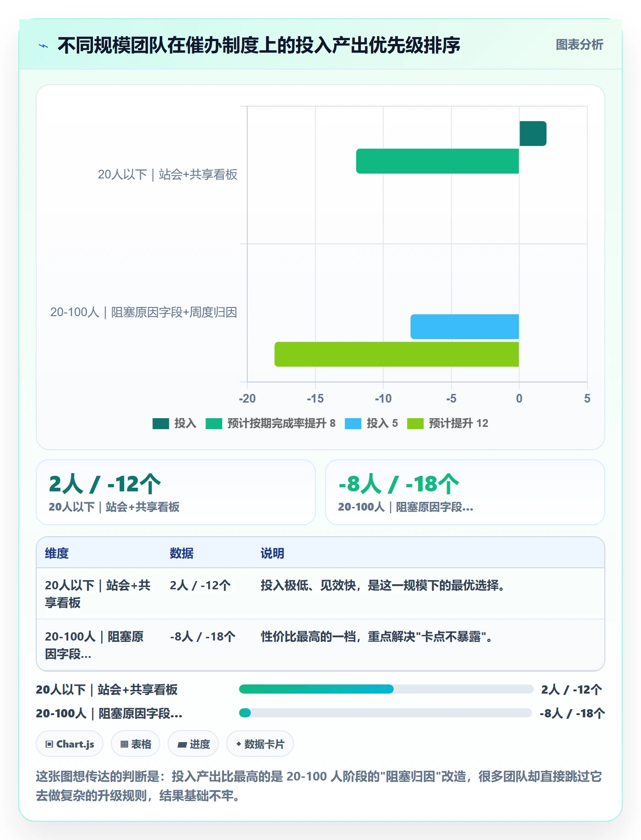Screen dimensions: 641x840
Task: Click table cell 20人以下｜站会+共享看板
Action: (98, 594)
